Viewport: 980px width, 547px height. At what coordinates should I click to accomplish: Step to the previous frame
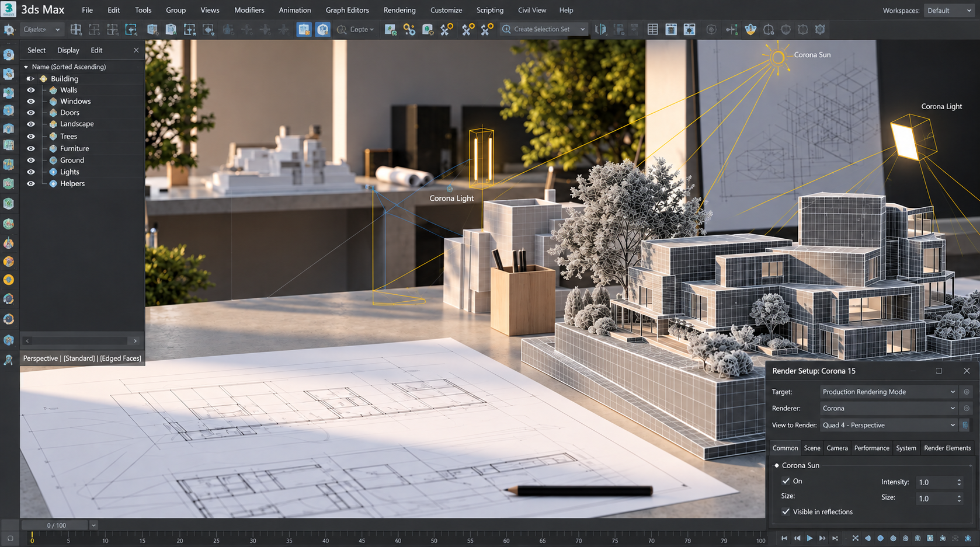[x=797, y=538]
